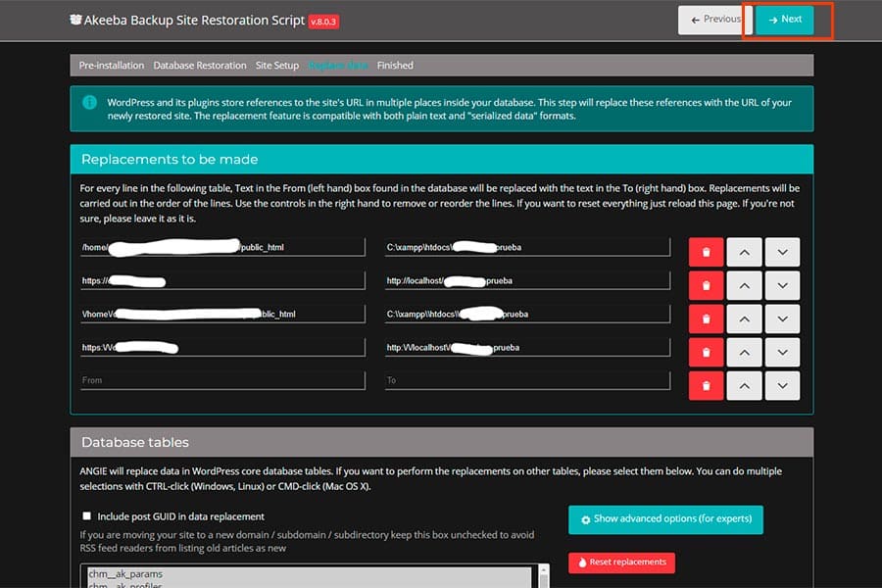
Task: Toggle Include post GUID in data replacement
Action: (86, 516)
